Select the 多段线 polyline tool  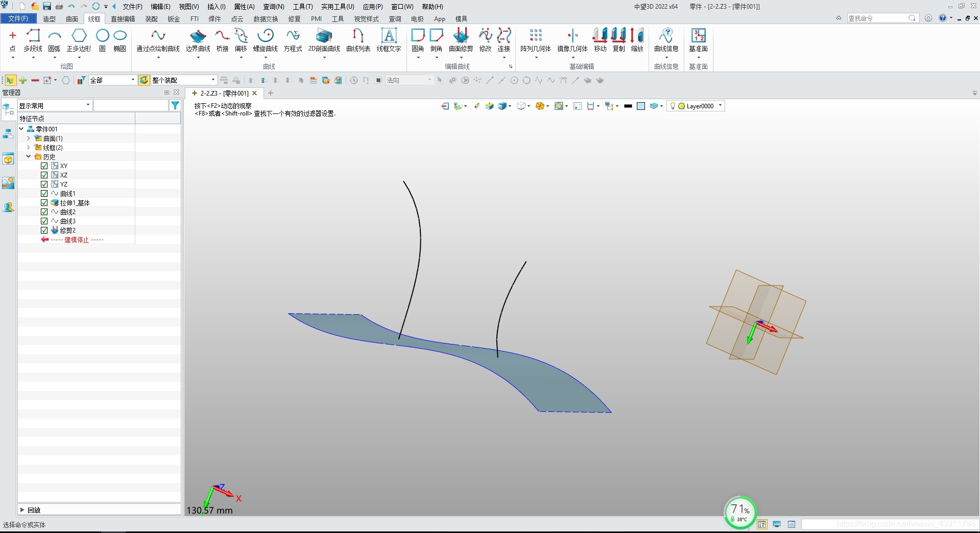click(x=33, y=40)
